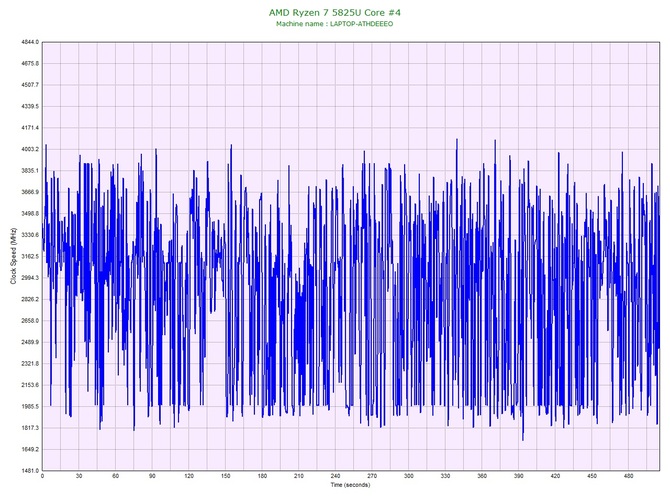
Task: Click the 2153.6 y-axis value
Action: click(x=30, y=385)
